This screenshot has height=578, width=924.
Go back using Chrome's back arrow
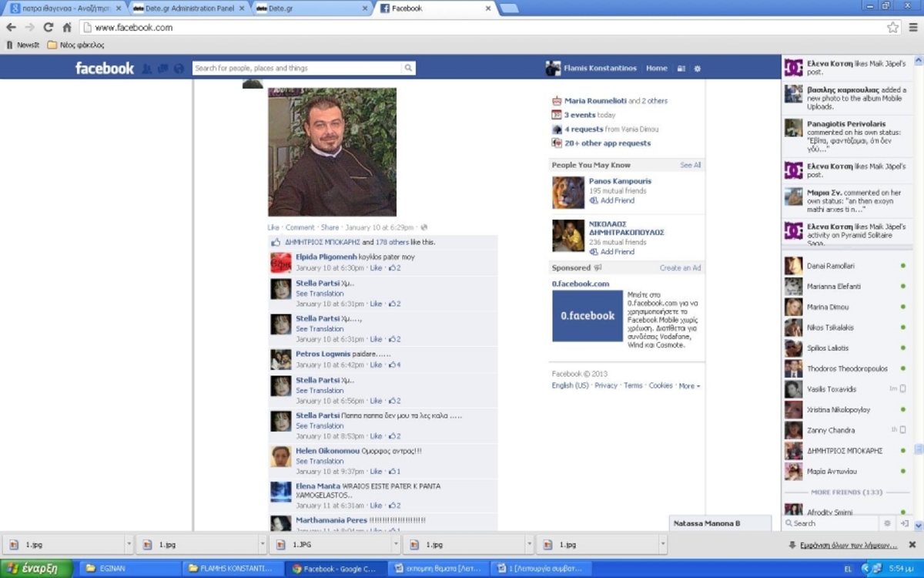(11, 28)
